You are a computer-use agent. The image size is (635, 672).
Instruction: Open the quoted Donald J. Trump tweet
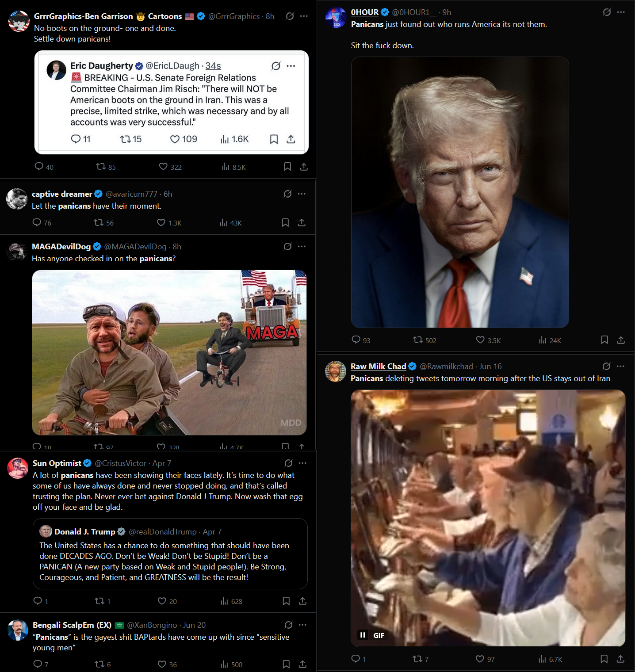[170, 554]
